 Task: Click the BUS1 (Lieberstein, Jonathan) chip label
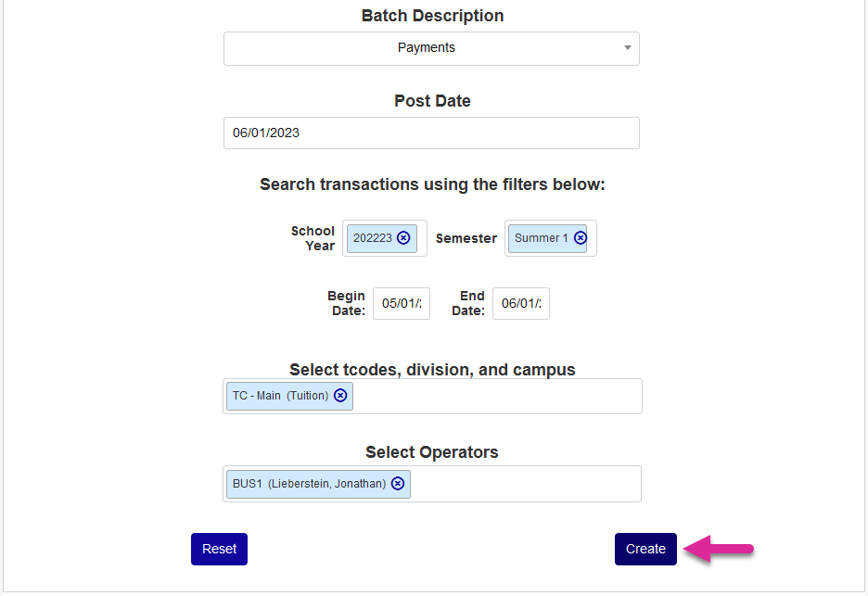point(309,483)
